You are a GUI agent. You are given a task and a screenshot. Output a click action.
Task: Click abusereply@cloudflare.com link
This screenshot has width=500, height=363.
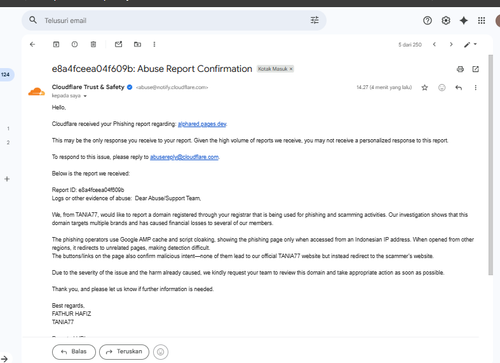184,157
